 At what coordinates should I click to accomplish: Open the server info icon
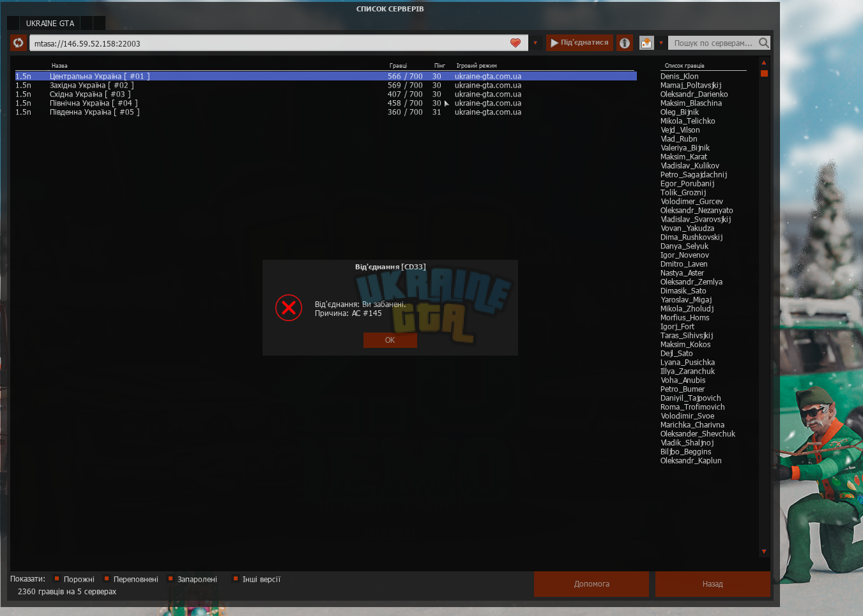[x=625, y=43]
